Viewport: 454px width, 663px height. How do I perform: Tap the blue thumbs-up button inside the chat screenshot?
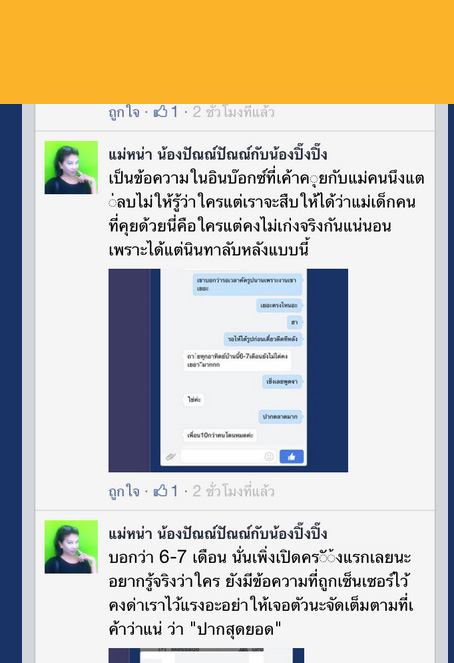[291, 457]
